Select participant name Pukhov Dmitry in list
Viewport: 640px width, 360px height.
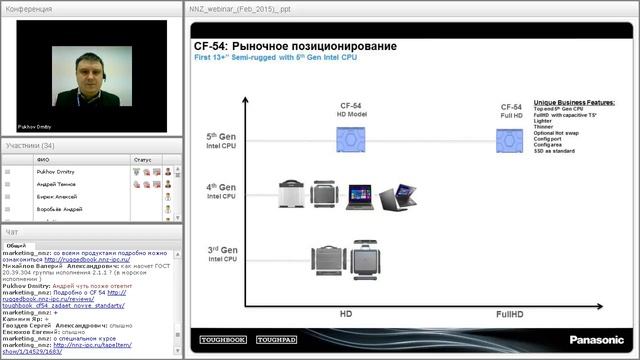pyautogui.click(x=56, y=172)
